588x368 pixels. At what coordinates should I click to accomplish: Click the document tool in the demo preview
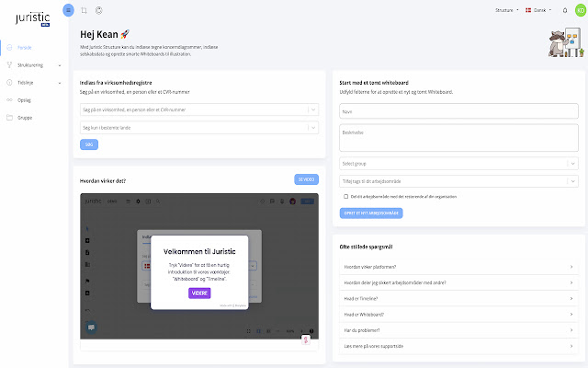[x=87, y=252]
